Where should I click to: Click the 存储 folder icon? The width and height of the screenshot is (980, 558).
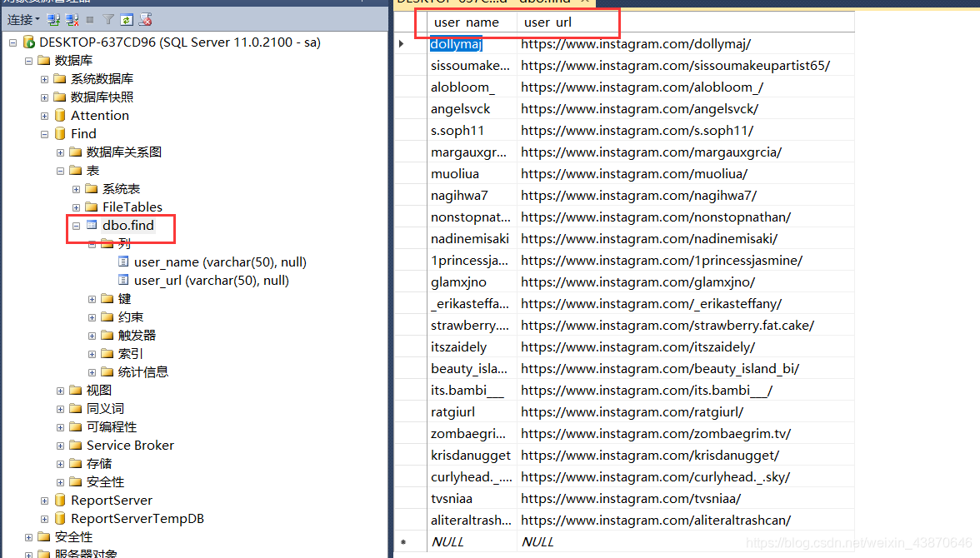pos(76,463)
